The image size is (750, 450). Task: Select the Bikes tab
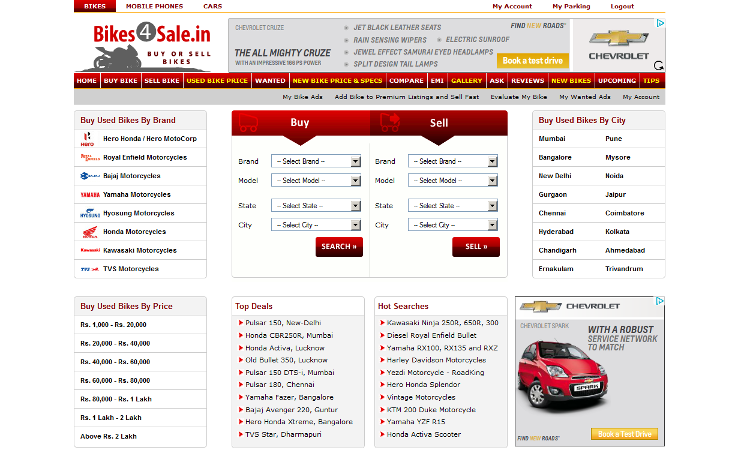pyautogui.click(x=95, y=6)
